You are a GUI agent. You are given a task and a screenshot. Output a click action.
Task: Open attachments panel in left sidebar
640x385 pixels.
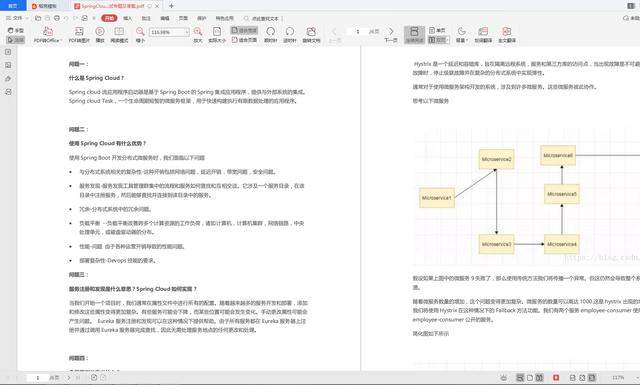[8, 79]
